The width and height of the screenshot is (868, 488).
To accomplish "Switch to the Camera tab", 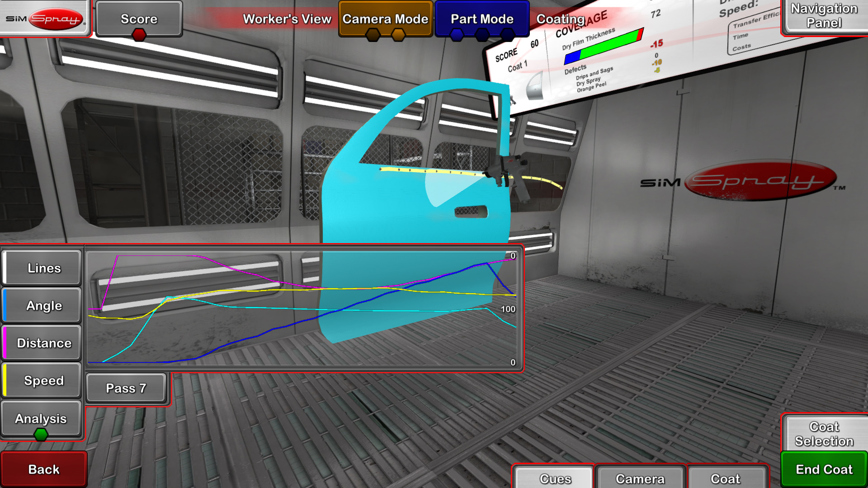I will 640,478.
